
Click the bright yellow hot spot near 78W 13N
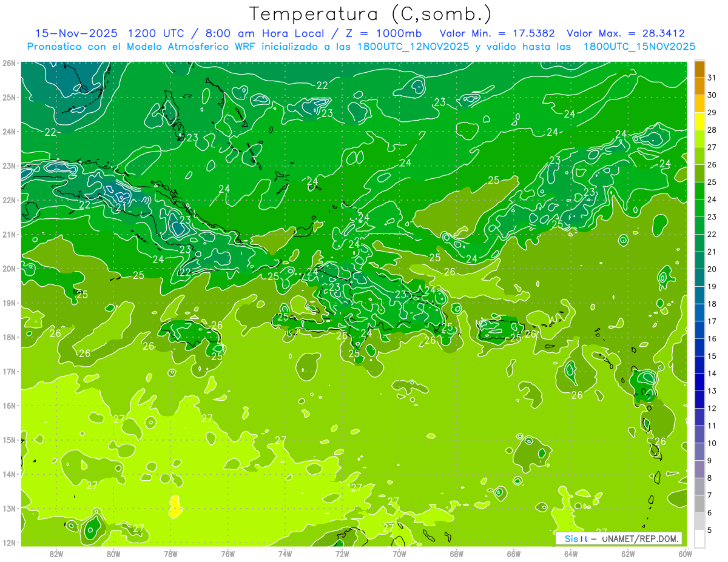click(x=175, y=506)
